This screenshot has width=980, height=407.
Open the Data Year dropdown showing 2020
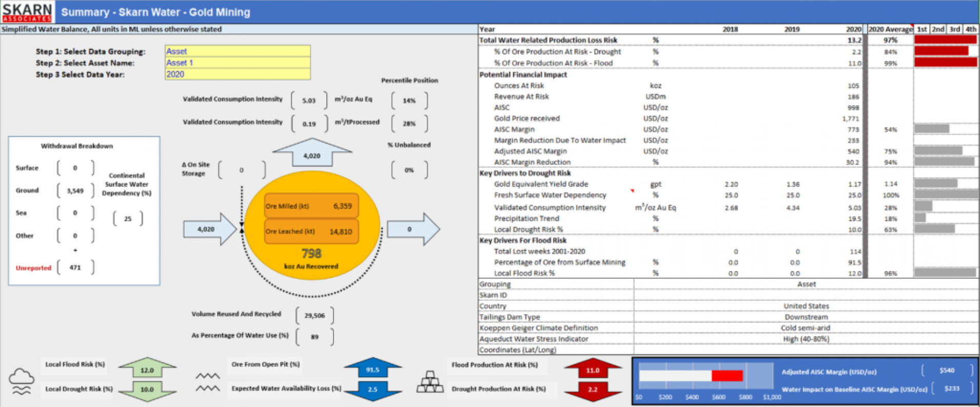[238, 74]
